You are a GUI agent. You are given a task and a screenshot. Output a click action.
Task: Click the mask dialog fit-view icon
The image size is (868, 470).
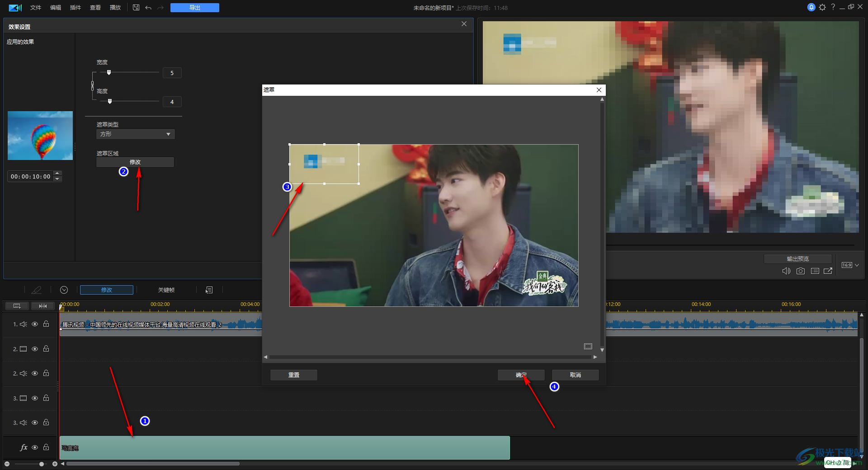[x=588, y=347]
